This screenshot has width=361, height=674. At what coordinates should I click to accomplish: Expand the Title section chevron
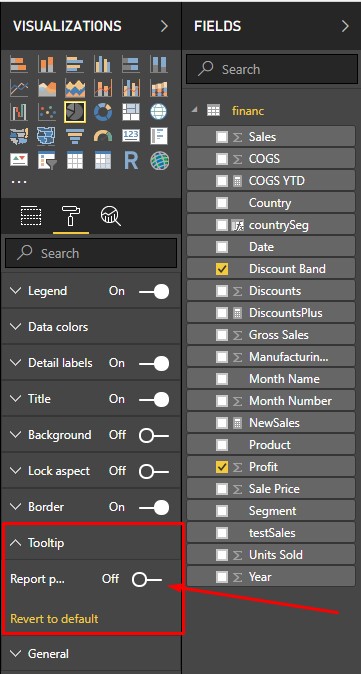pyautogui.click(x=15, y=399)
